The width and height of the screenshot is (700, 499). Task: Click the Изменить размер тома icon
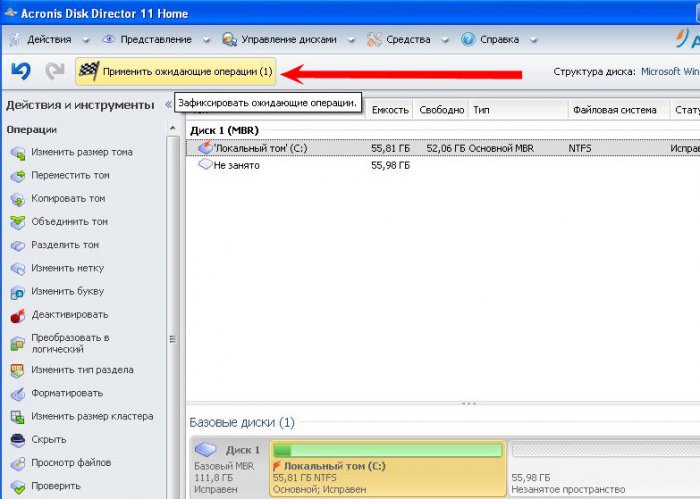17,153
